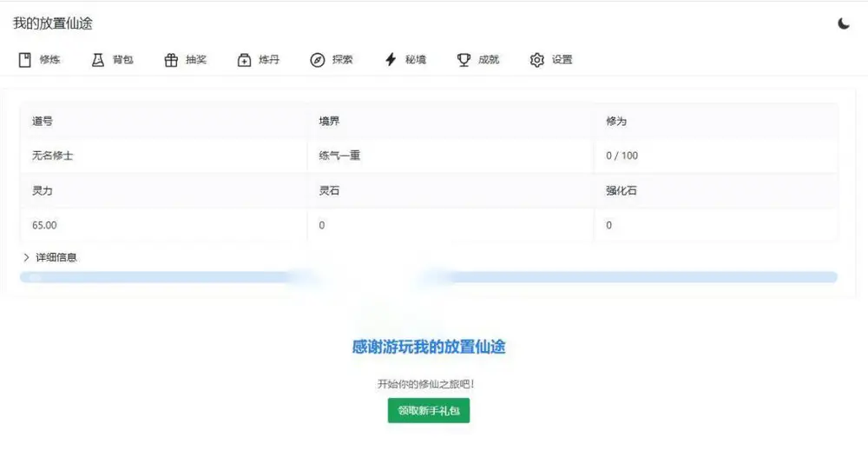Viewport: 868px width, 464px height.
Task: Select the 练气一重 realm cell
Action: coord(450,156)
